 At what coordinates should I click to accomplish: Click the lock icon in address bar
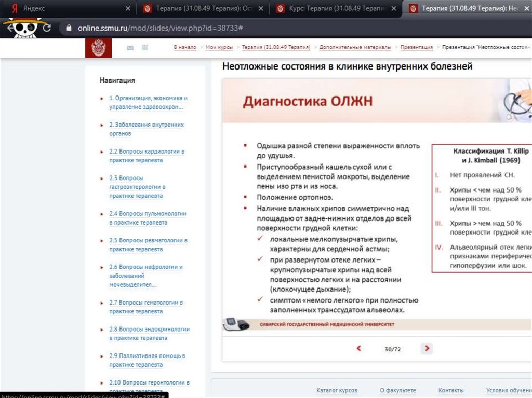(x=69, y=28)
